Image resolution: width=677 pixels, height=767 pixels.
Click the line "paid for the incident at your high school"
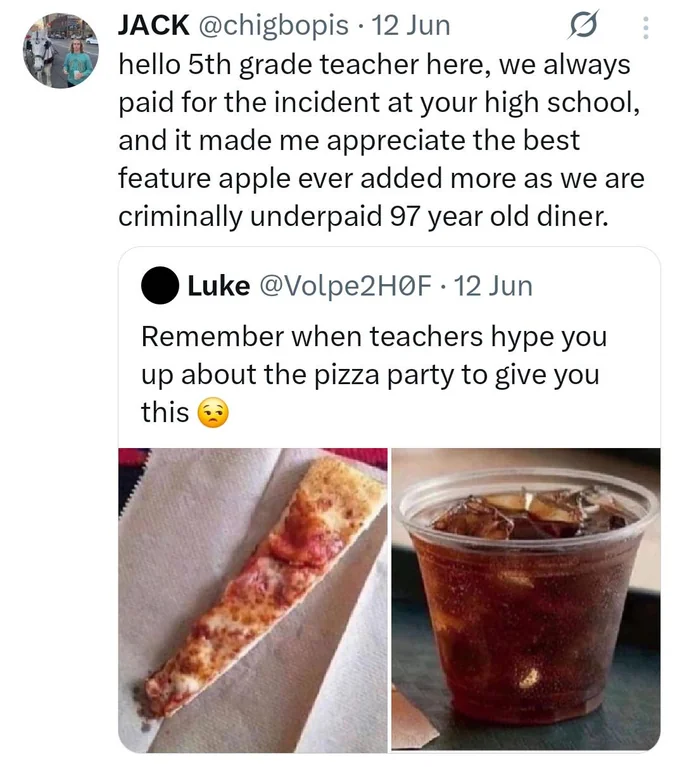click(376, 103)
